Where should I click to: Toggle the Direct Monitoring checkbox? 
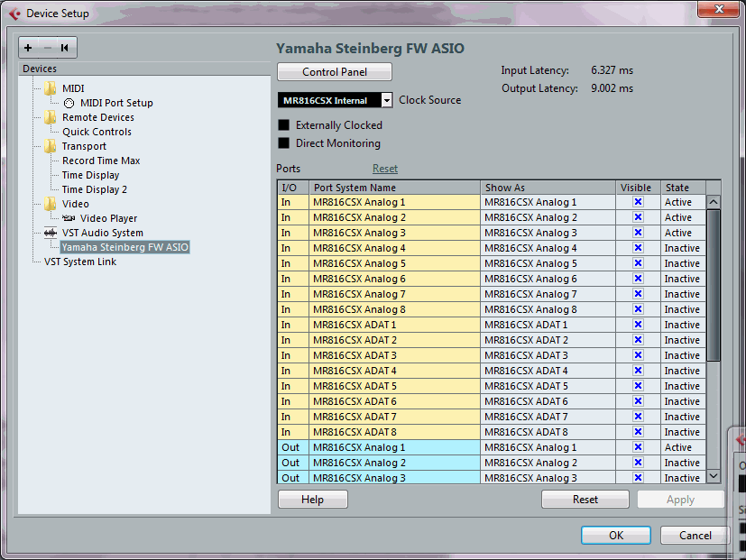(x=284, y=143)
